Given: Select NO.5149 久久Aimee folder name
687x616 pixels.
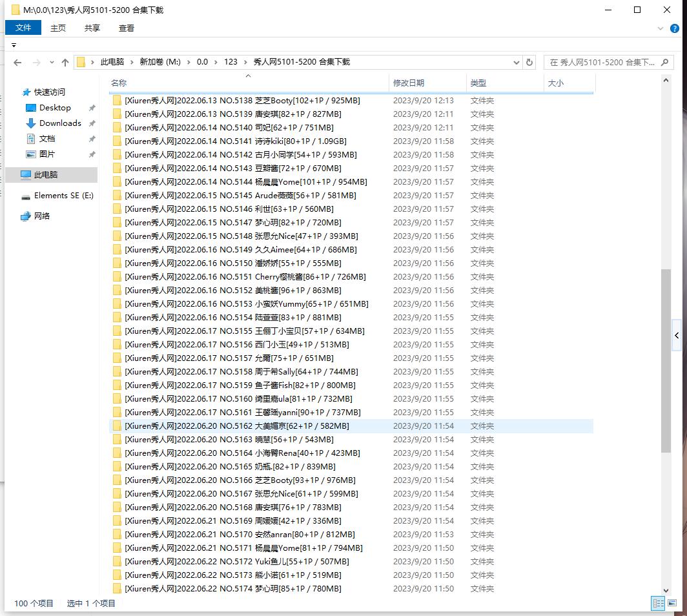Looking at the screenshot, I should pos(241,250).
